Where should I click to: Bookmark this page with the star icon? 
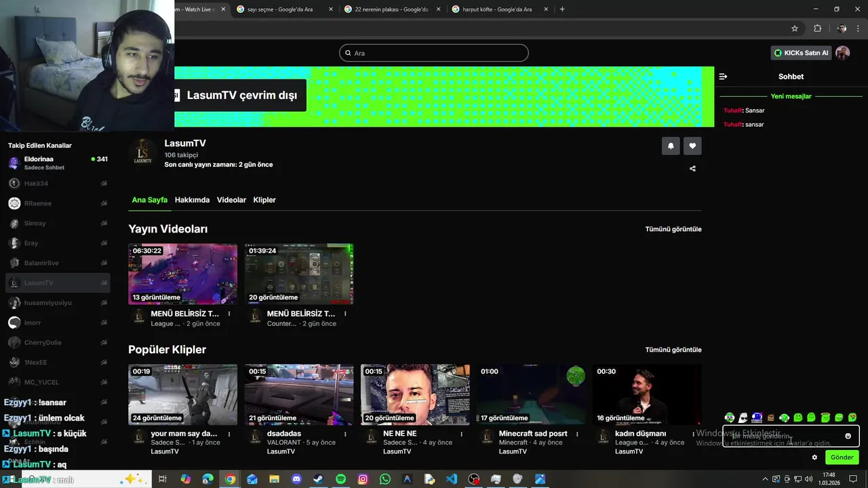click(x=795, y=28)
